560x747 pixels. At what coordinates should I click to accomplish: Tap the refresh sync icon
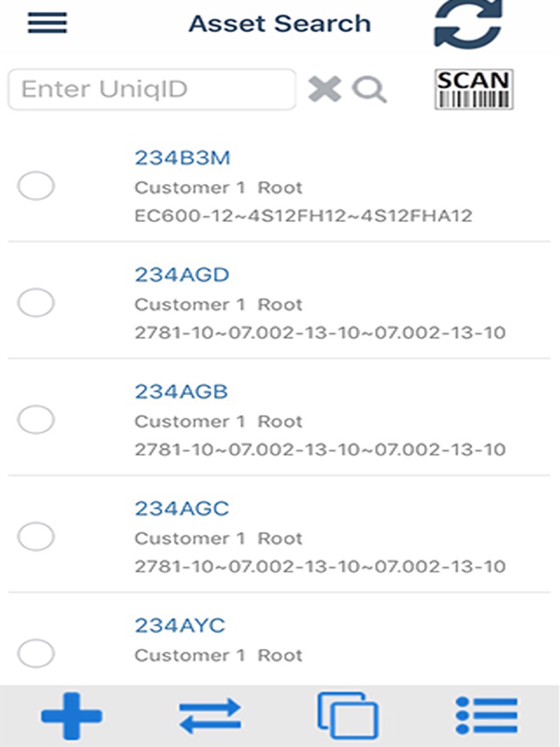468,25
